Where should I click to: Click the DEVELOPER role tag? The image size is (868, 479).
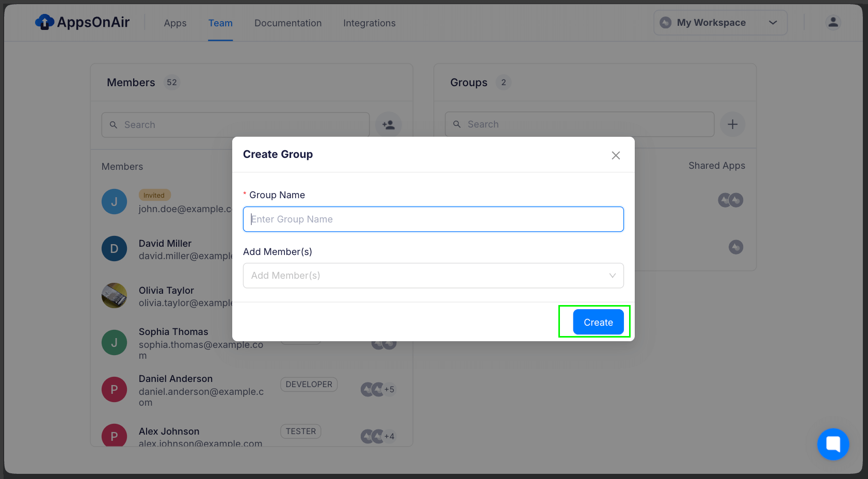(x=309, y=385)
